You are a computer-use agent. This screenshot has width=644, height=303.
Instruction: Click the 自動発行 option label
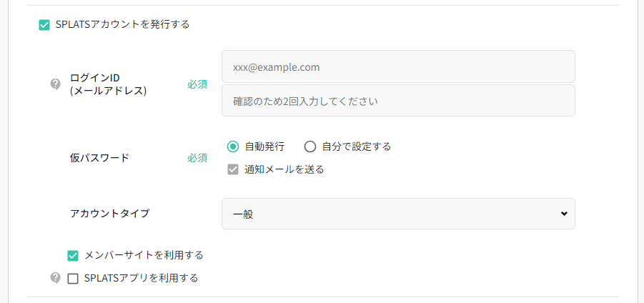coord(264,146)
